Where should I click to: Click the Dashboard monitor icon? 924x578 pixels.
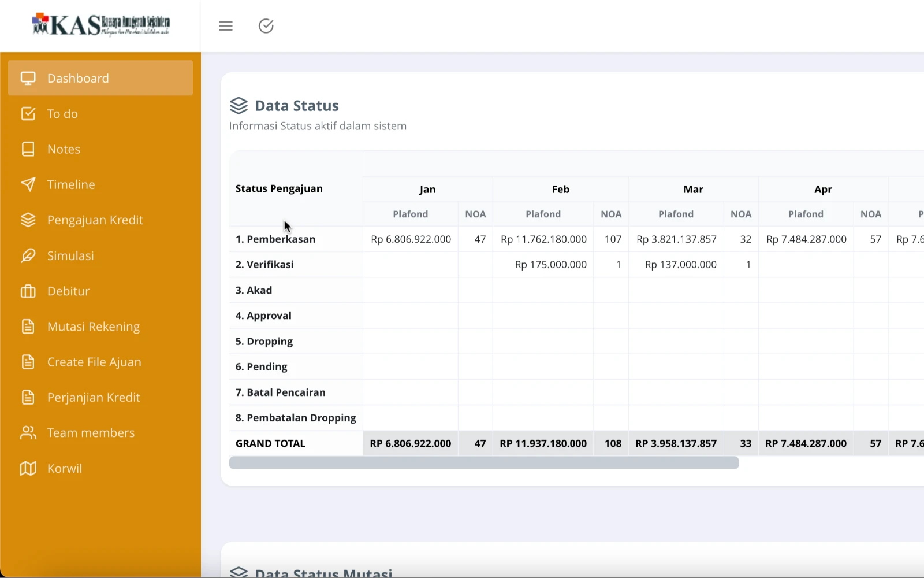[28, 78]
